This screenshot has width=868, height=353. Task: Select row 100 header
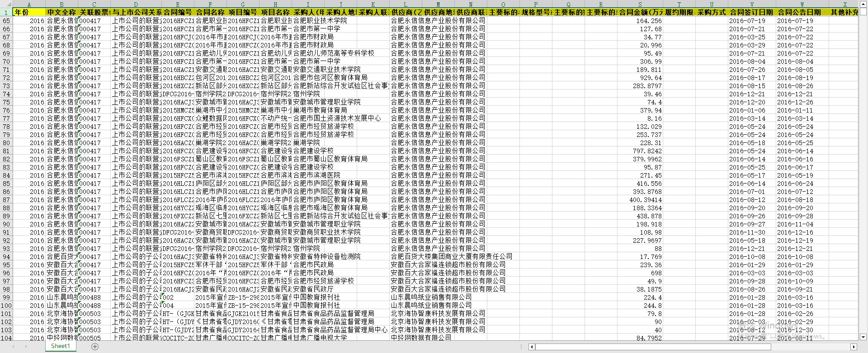[6, 306]
